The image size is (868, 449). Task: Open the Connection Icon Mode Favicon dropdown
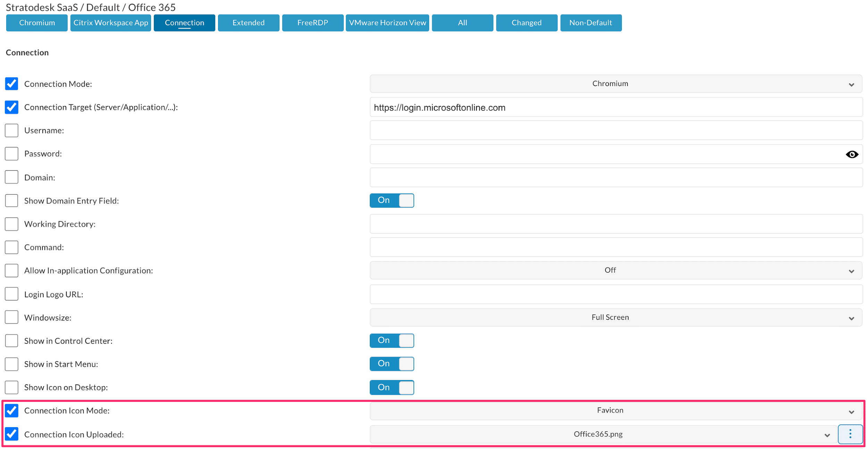coord(616,410)
